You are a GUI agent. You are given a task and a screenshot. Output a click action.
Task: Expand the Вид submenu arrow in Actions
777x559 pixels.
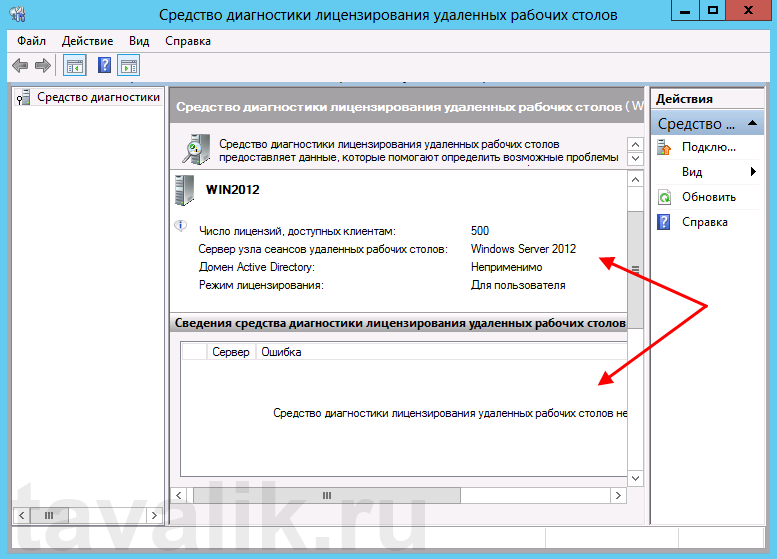pyautogui.click(x=752, y=173)
